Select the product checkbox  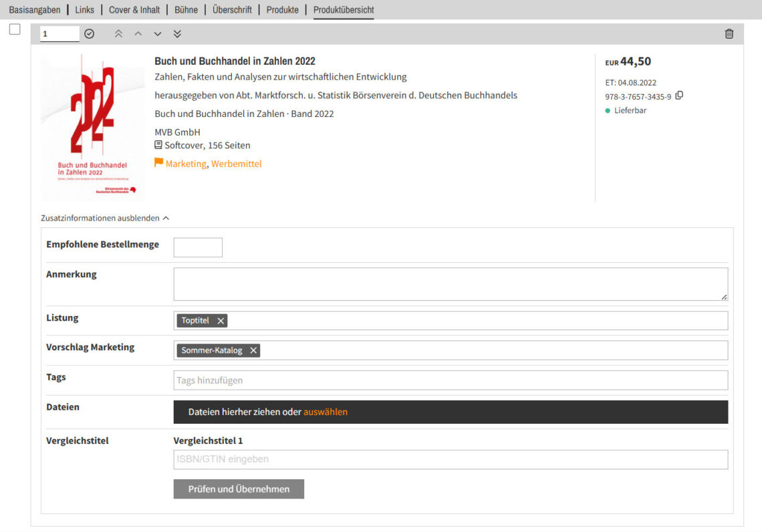click(15, 29)
